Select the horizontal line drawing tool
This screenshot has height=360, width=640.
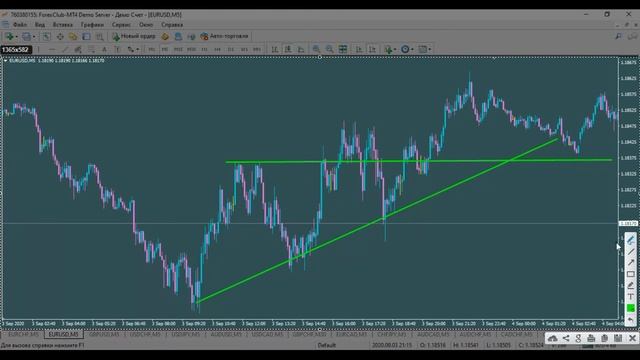point(52,49)
